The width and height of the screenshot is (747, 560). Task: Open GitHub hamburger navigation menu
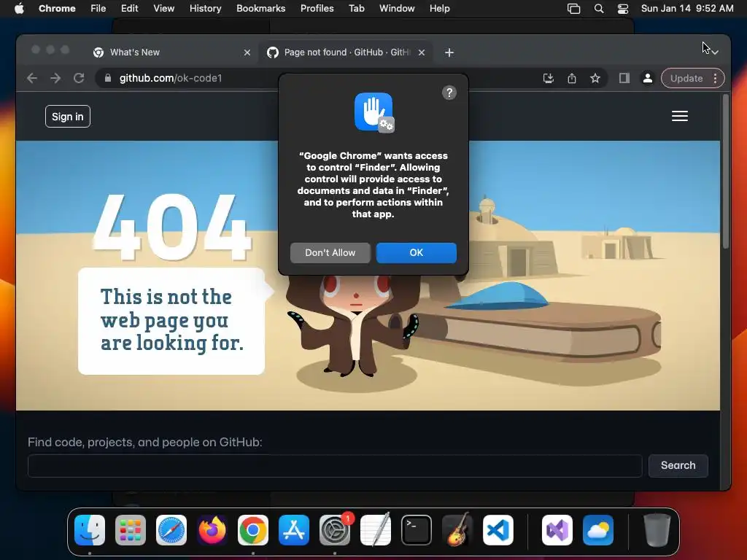click(679, 116)
